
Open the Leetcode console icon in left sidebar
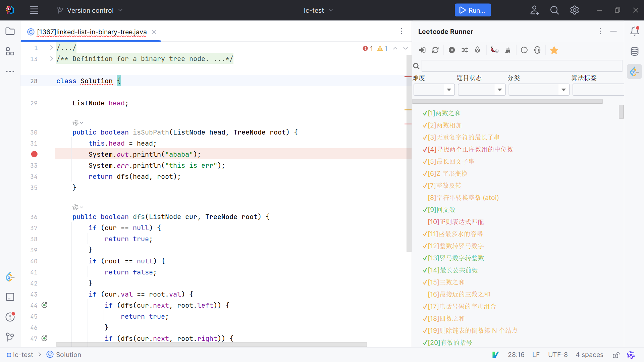pos(10,277)
